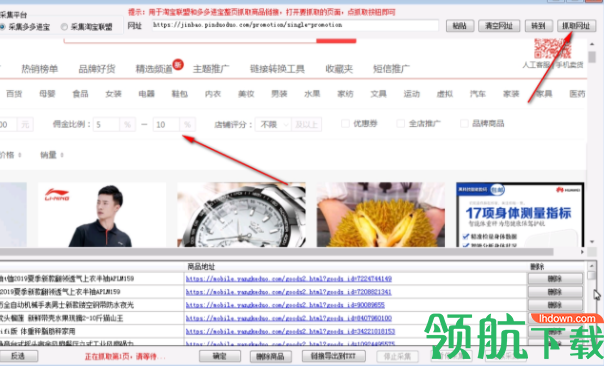Sort products by 销量
The width and height of the screenshot is (604, 366).
click(52, 155)
